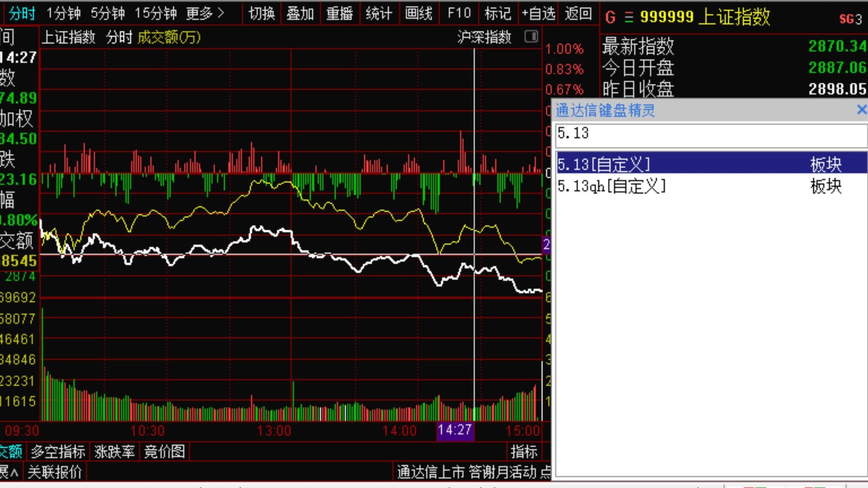
Task: Open F10 company information
Action: click(459, 14)
